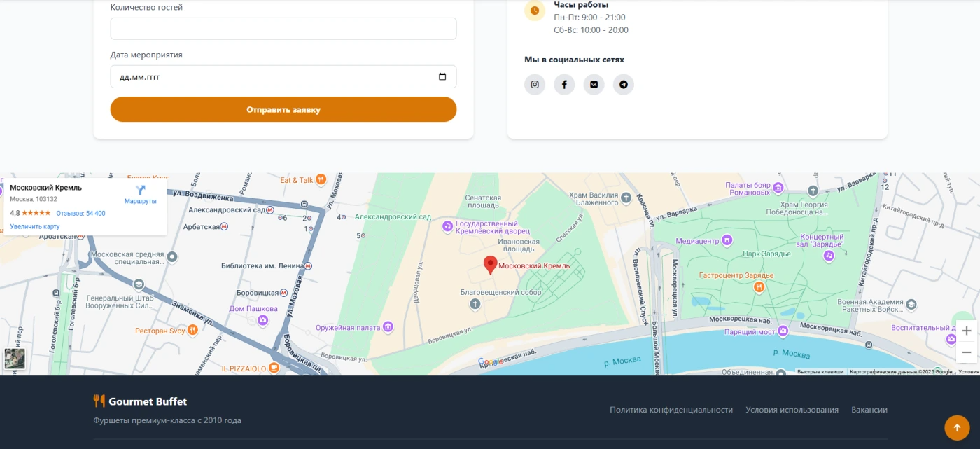Select the Дом Пашкова map marker
Image resolution: width=980 pixels, height=449 pixels.
pyautogui.click(x=263, y=320)
